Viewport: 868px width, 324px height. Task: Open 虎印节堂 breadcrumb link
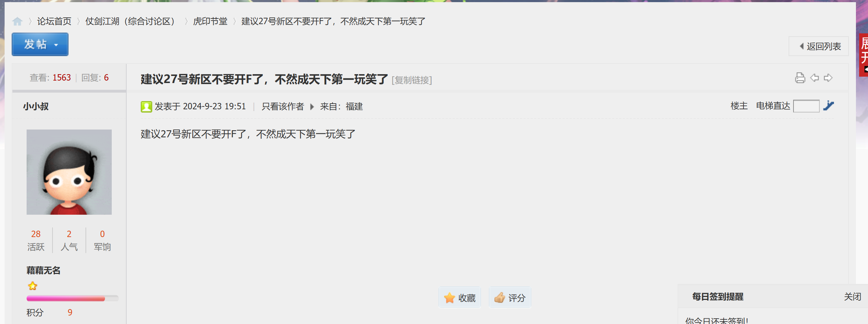[x=210, y=21]
